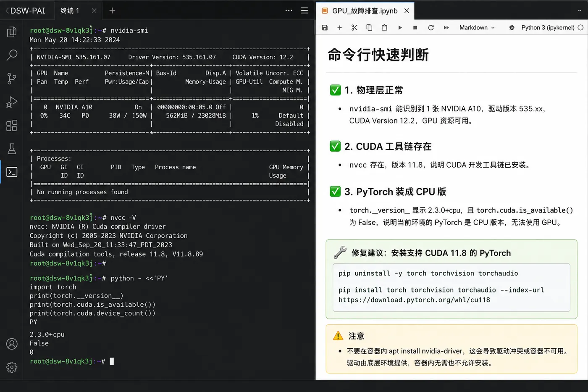Open the account profile icon
Viewport: 588px width, 392px height.
click(x=12, y=344)
